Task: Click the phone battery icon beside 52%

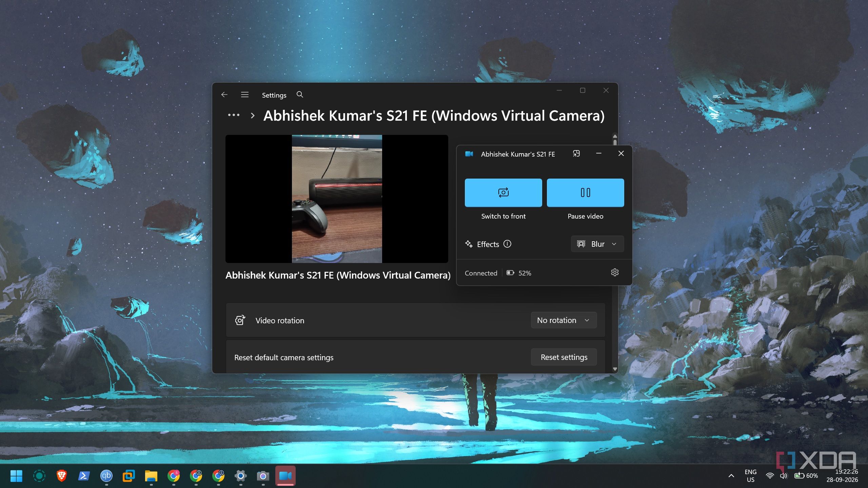Action: coord(510,273)
